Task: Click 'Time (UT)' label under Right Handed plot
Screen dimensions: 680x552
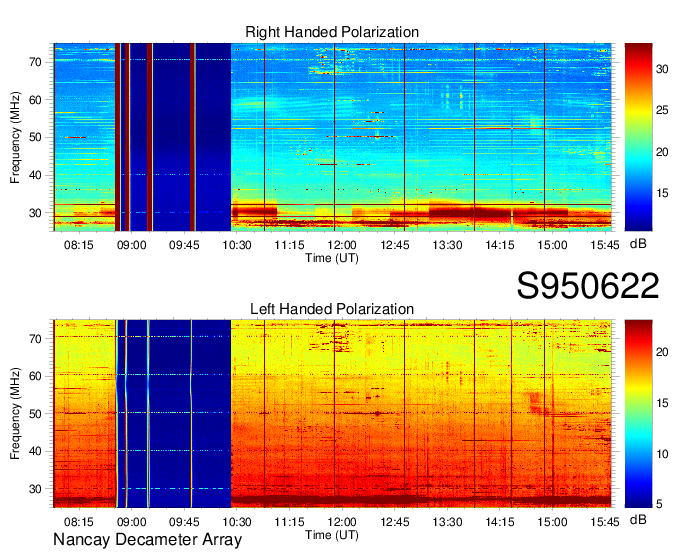Action: (332, 258)
